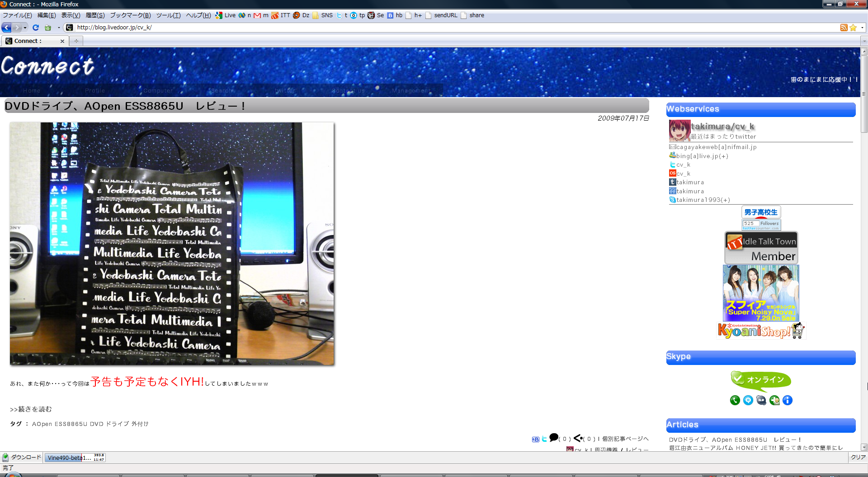This screenshot has height=477, width=868.
Task: Click the green Skype call icon
Action: 735,400
